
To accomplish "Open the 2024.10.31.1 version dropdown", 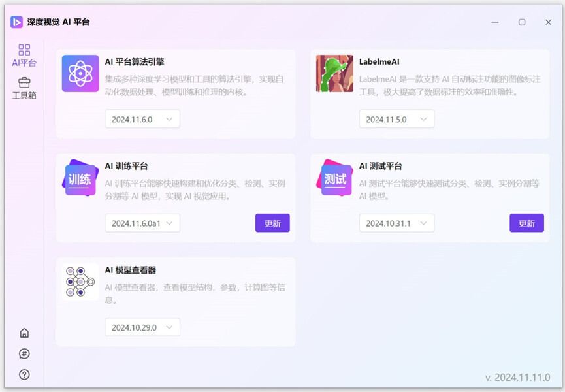I will pos(396,223).
